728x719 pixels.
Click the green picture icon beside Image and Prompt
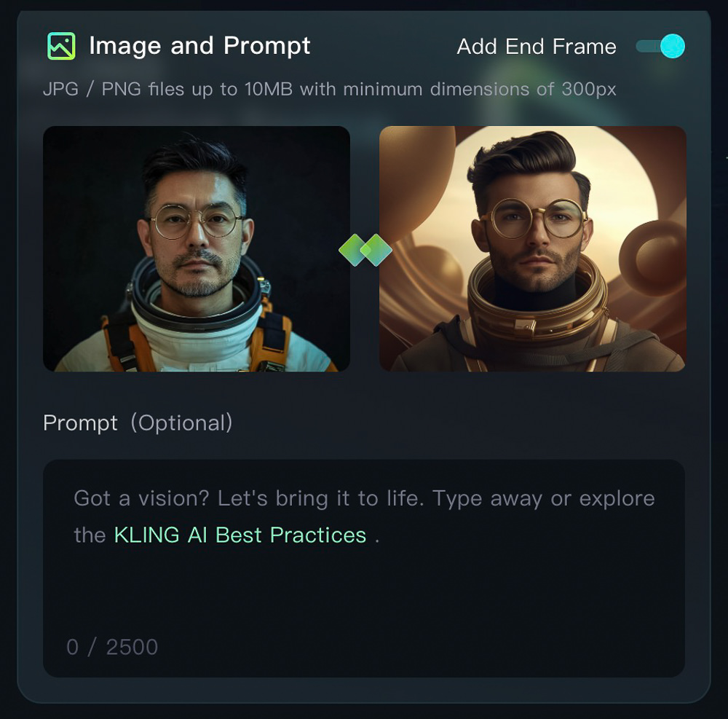pos(61,46)
